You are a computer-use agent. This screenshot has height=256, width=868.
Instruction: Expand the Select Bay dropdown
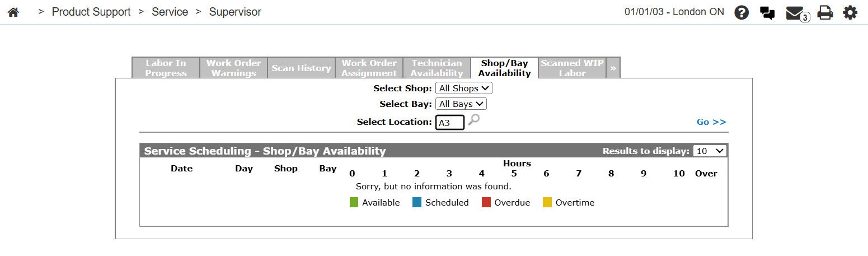coord(461,104)
